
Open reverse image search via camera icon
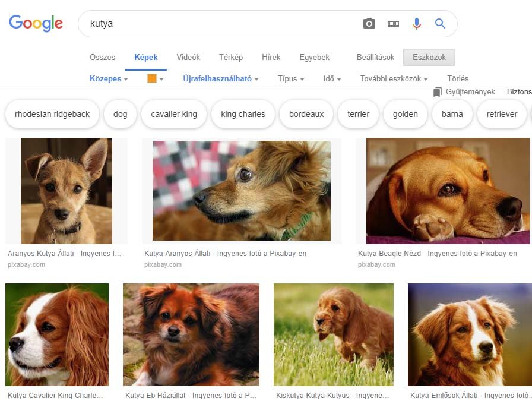pyautogui.click(x=369, y=23)
